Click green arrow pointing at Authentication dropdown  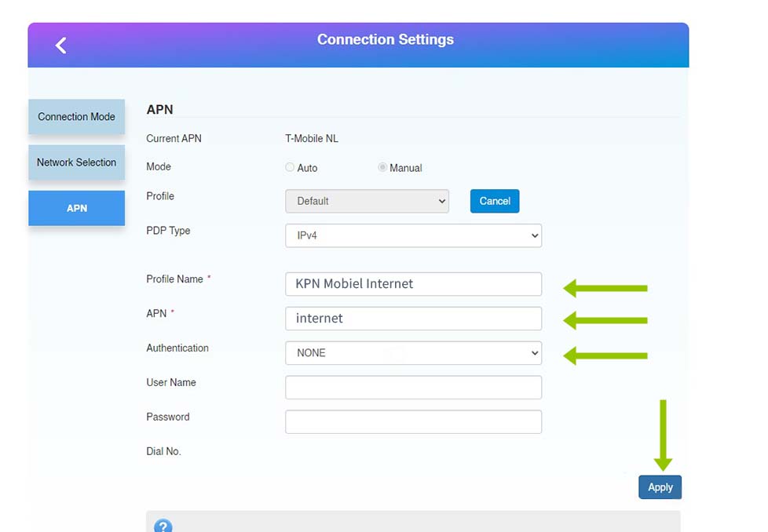(x=605, y=355)
